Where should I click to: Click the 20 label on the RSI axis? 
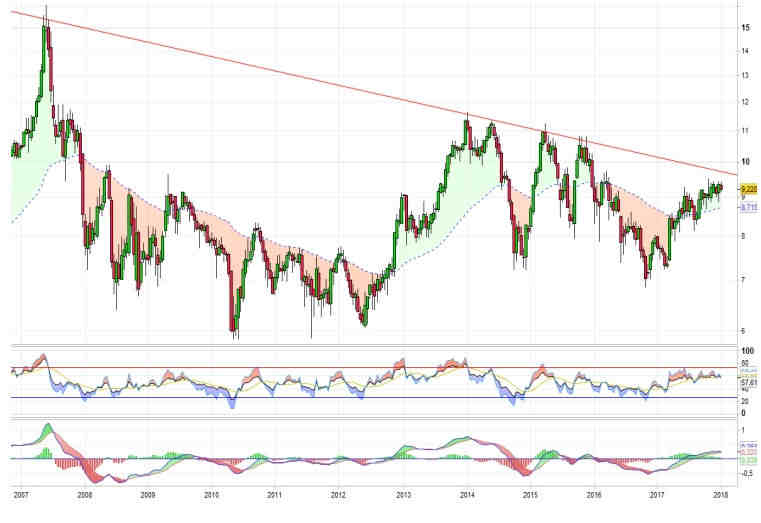point(745,402)
